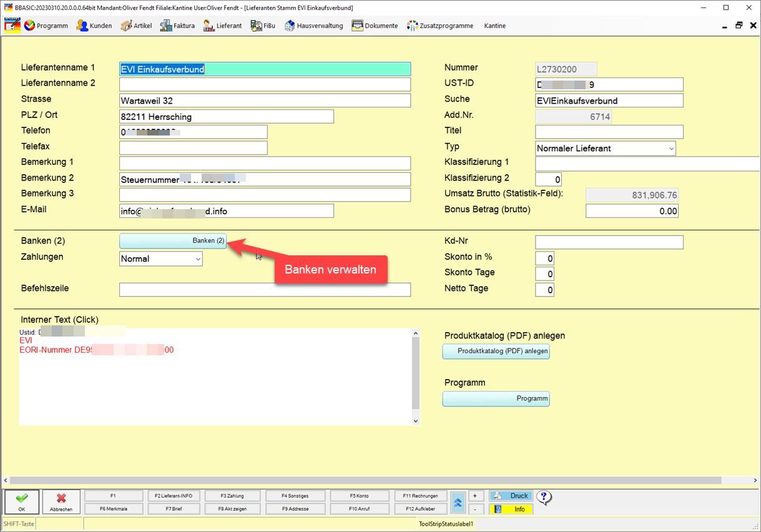Click the E-Mail input field
Screen dimensions: 761x532
227,211
